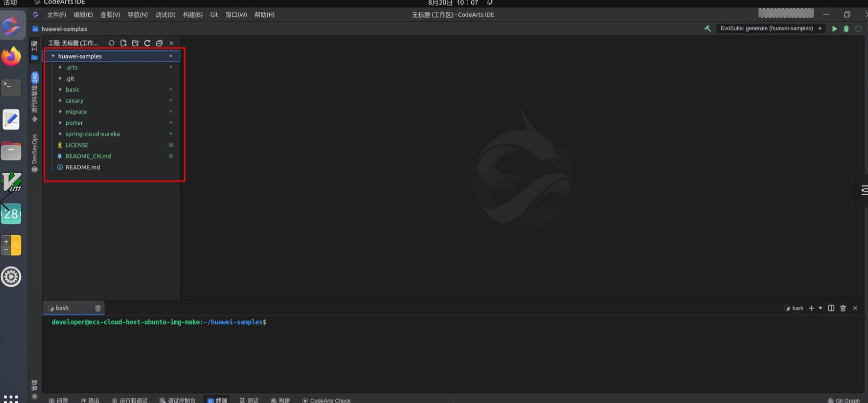Click the CodeArts IDE logo in the menu bar
Image resolution: width=868 pixels, height=403 pixels.
35,15
